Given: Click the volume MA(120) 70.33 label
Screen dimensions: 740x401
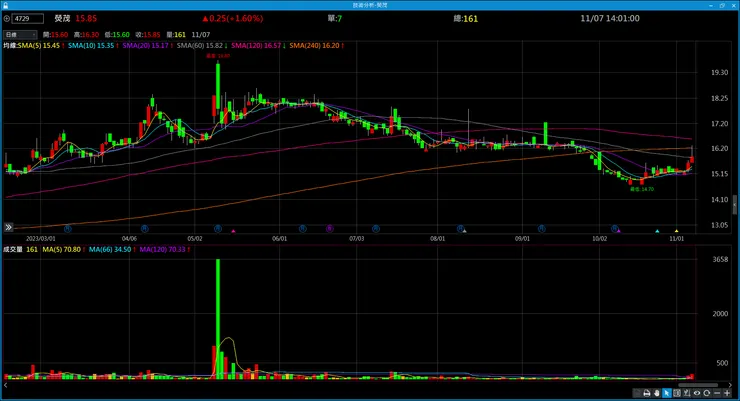Looking at the screenshot, I should (162, 250).
